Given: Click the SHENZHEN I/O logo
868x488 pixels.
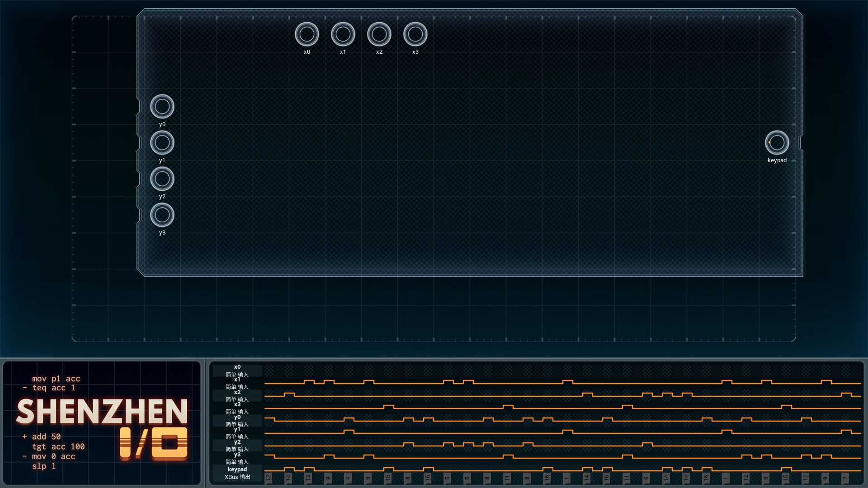Looking at the screenshot, I should [102, 428].
